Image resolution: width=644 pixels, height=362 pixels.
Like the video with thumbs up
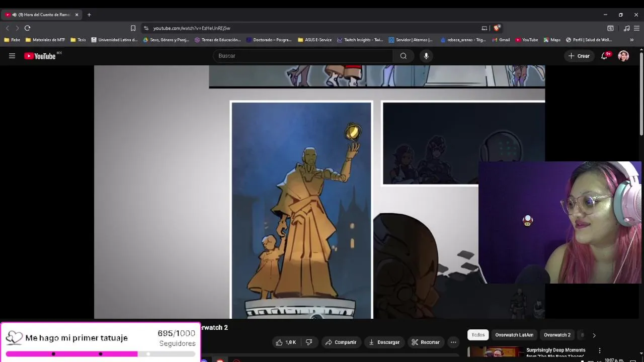pyautogui.click(x=285, y=342)
